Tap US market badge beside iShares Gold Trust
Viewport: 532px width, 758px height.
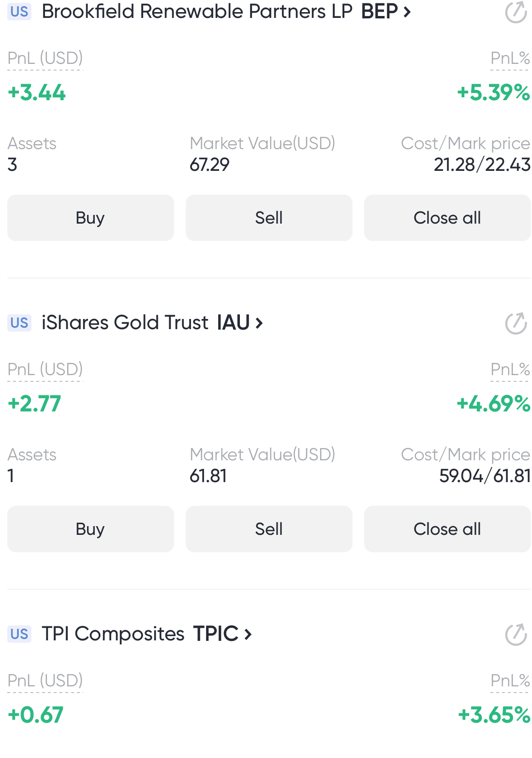pyautogui.click(x=19, y=323)
